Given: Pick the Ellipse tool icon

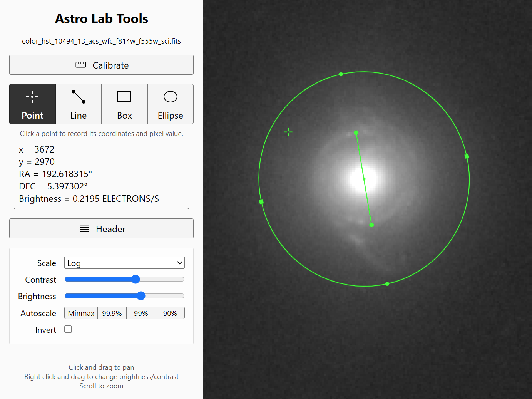Looking at the screenshot, I should [170, 97].
